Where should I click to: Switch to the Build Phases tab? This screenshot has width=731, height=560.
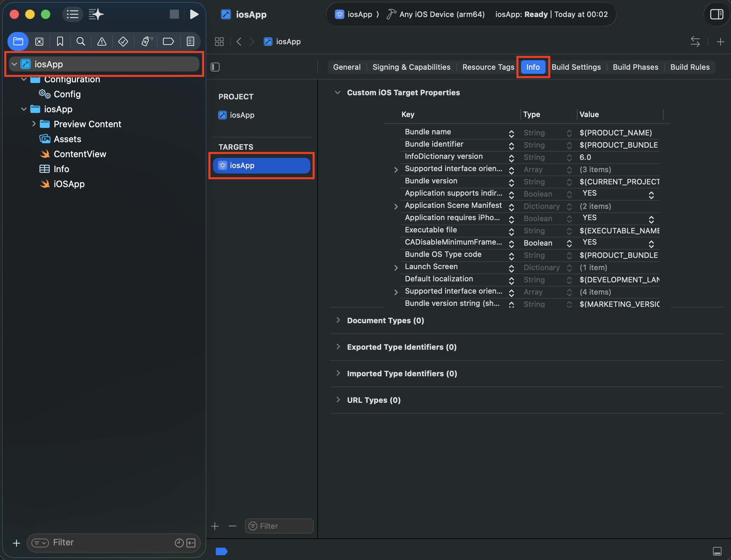(635, 67)
